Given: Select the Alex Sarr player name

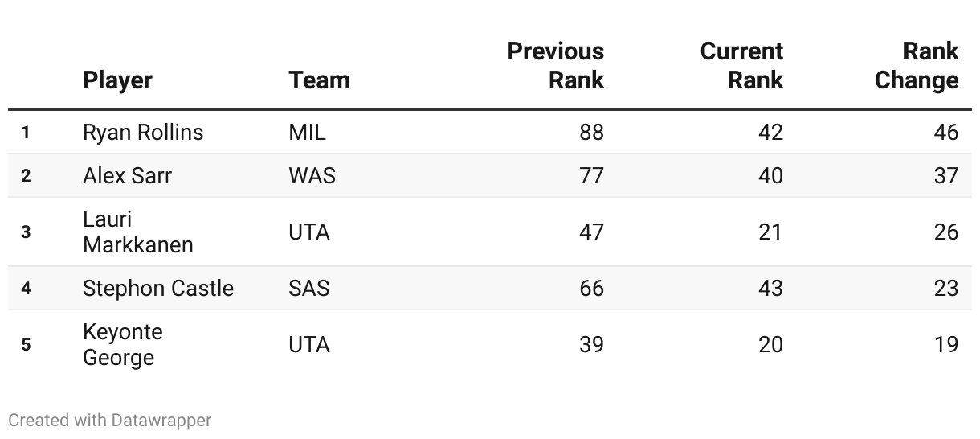Looking at the screenshot, I should (127, 176).
